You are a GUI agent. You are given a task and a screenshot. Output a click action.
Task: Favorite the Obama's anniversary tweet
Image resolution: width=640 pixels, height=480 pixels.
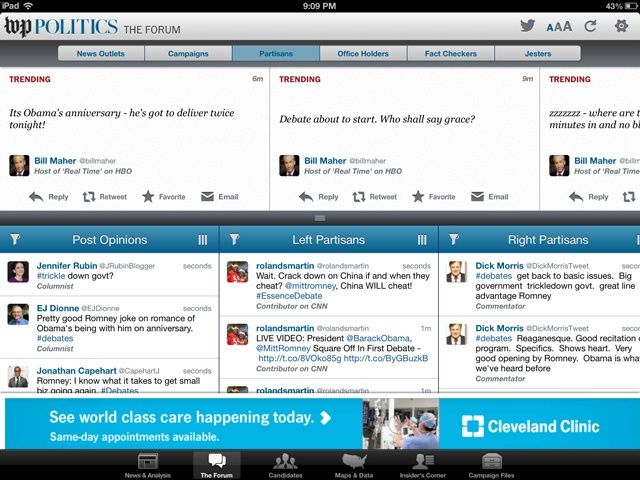(x=164, y=197)
